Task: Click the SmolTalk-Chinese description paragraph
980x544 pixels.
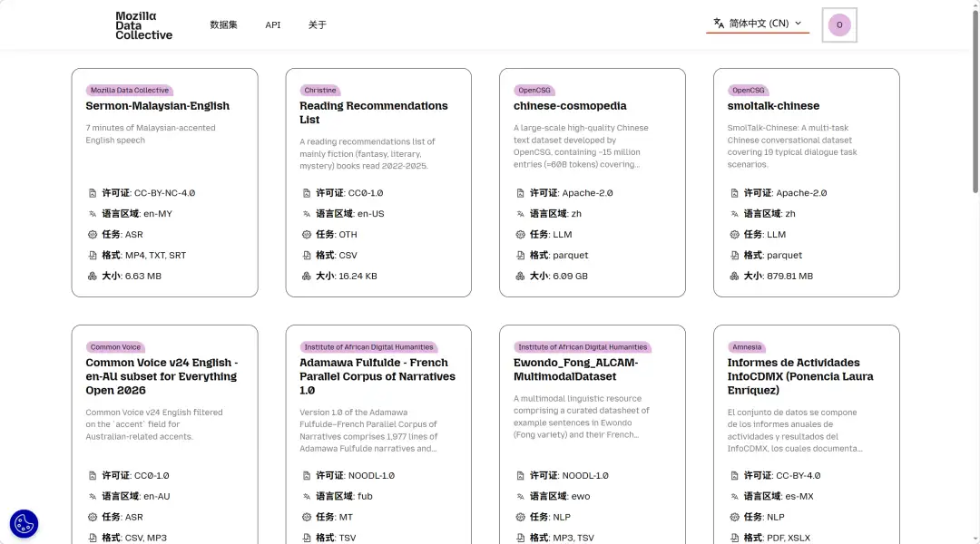Action: [792, 146]
